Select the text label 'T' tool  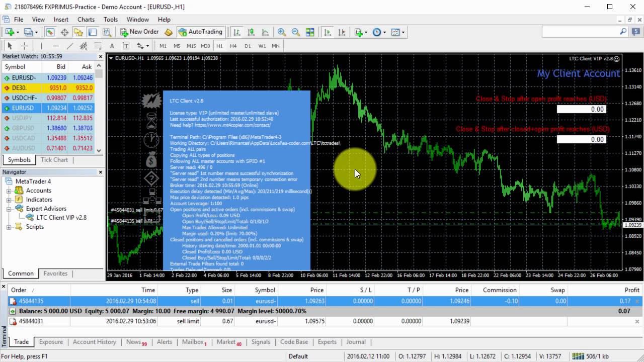(x=126, y=46)
